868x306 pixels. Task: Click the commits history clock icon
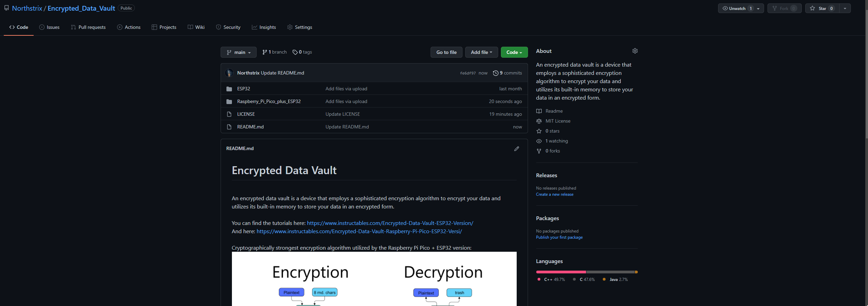pyautogui.click(x=495, y=73)
